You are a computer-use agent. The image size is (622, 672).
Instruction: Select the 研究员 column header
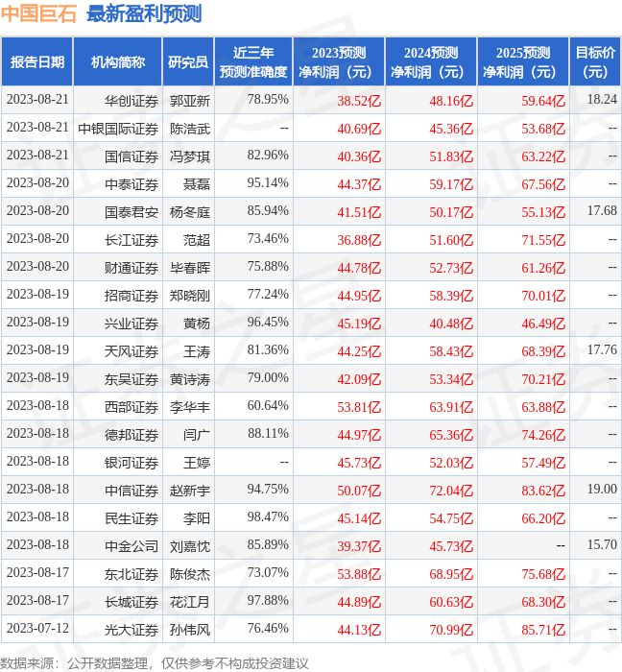pos(188,62)
